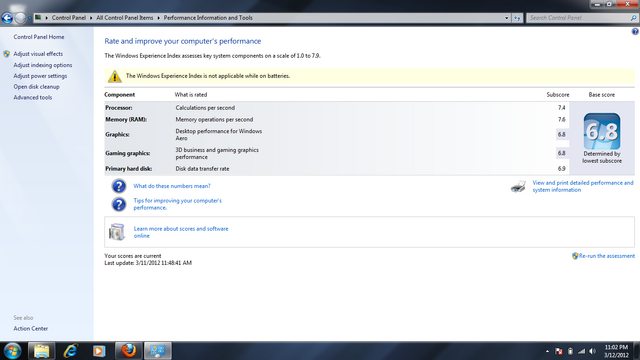Expand arrow after Control Panel breadcrumb

click(x=91, y=18)
